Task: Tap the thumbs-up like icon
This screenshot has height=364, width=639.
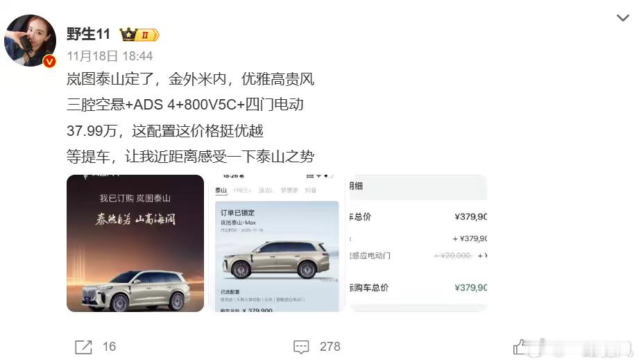Action: (521, 347)
